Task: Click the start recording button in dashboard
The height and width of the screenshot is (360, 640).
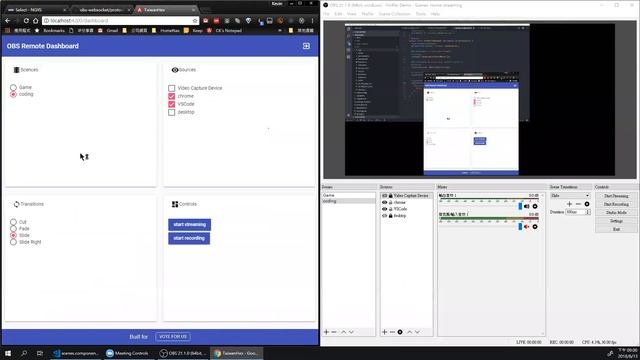Action: coord(189,238)
